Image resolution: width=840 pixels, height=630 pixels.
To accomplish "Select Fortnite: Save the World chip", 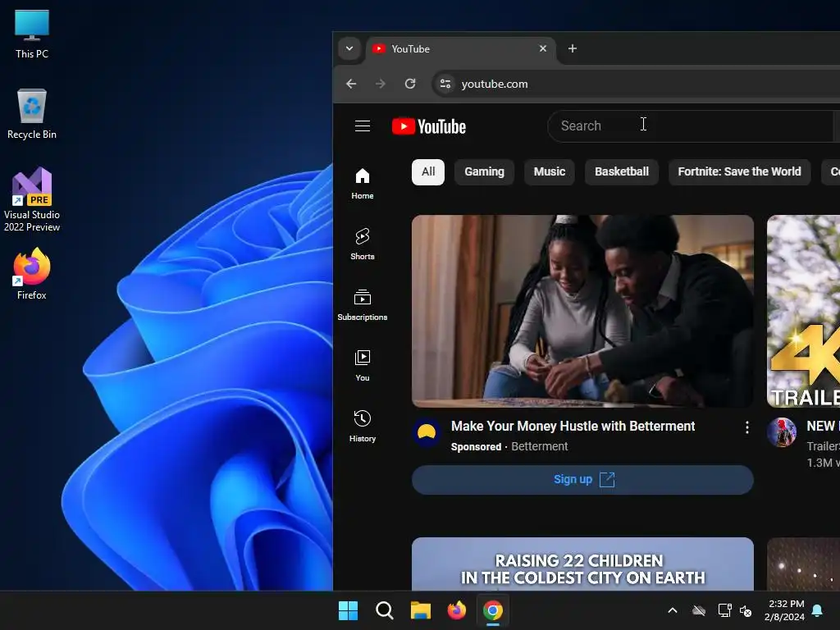I will click(739, 172).
